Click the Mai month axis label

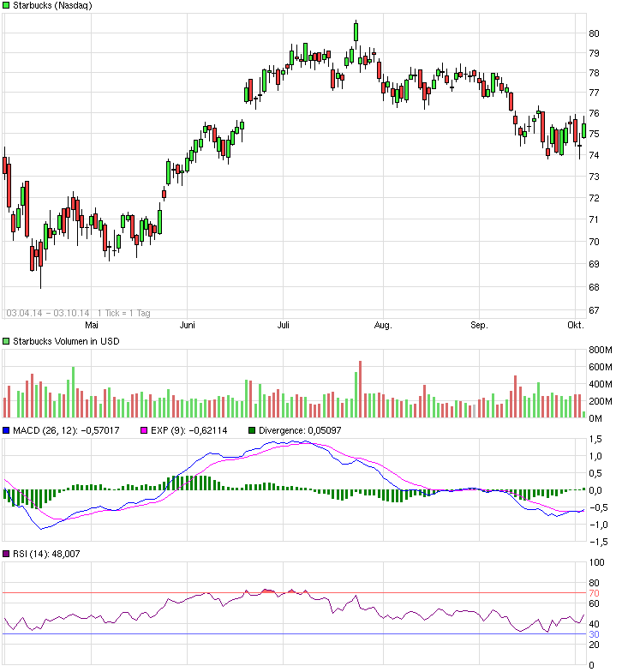(x=91, y=326)
